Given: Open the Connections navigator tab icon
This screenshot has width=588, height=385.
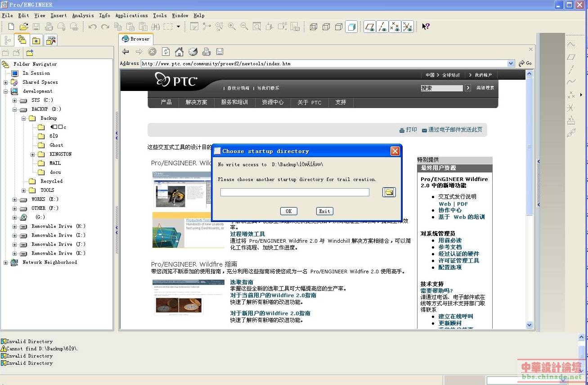Looking at the screenshot, I should click(51, 41).
